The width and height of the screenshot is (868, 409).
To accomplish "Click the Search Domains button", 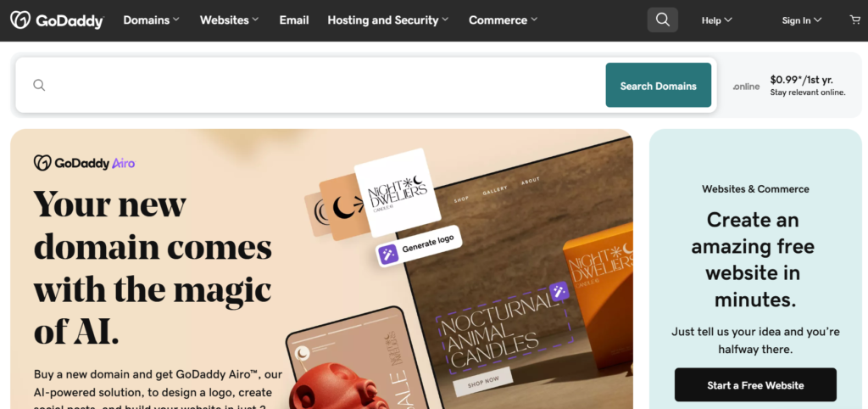I will coord(658,85).
